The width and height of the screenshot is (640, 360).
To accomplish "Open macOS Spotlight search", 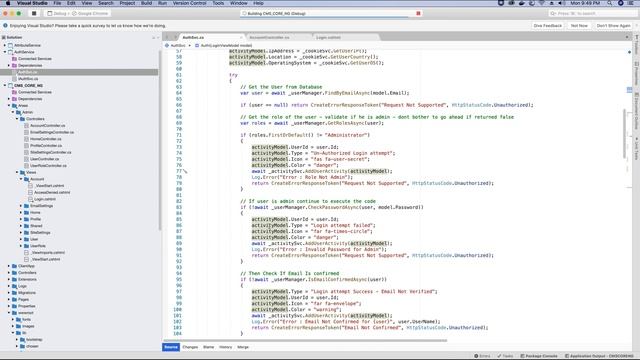I will click(609, 3).
